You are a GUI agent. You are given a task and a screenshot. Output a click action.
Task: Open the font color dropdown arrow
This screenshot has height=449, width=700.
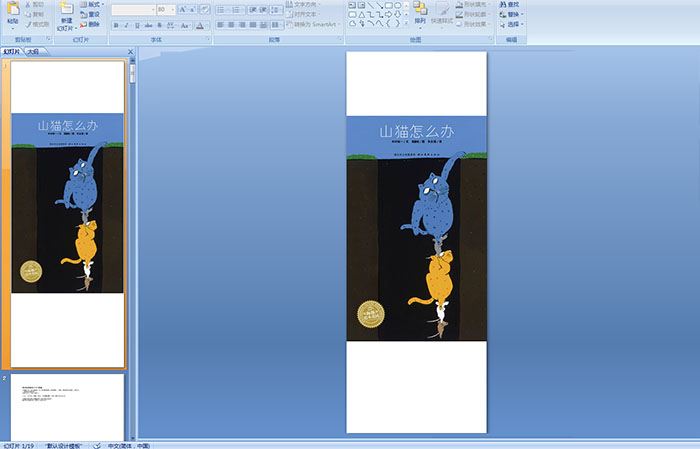pos(207,25)
